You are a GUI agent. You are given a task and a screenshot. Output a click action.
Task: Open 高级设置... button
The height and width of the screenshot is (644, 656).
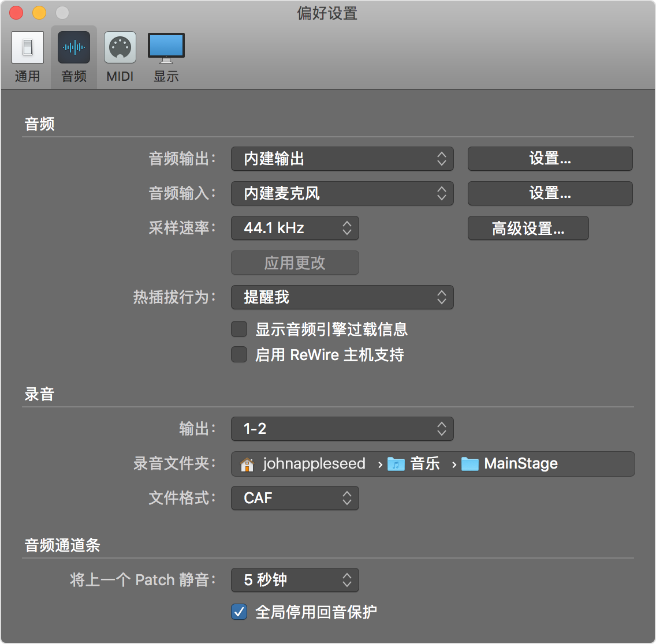(528, 229)
